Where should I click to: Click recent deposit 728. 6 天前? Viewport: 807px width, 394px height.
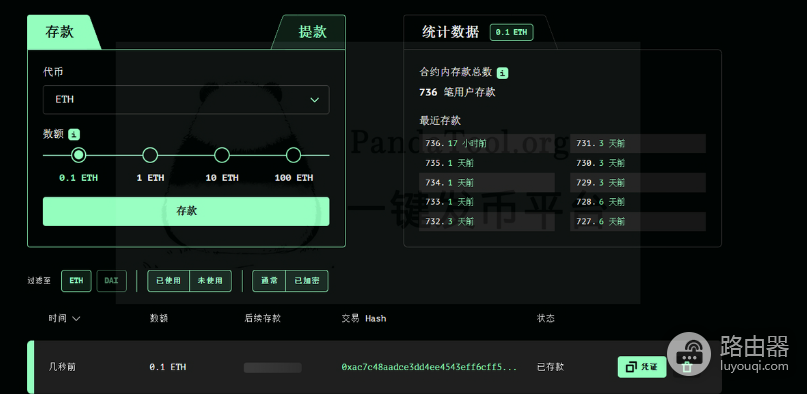[x=638, y=202]
